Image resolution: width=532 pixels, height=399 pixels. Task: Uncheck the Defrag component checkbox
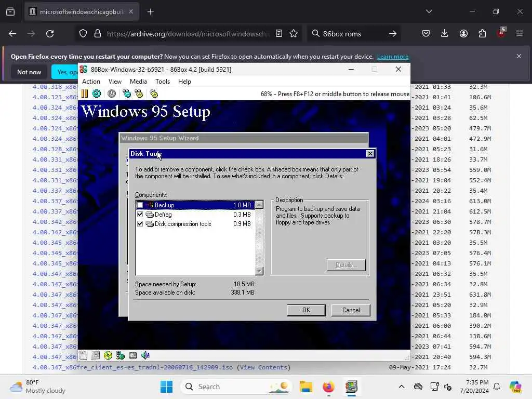point(140,215)
